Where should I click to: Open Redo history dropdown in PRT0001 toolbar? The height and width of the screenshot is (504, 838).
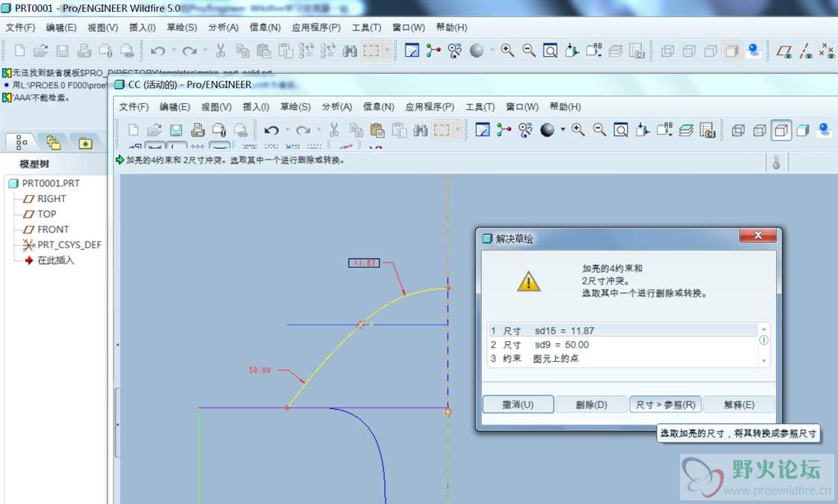tap(205, 51)
